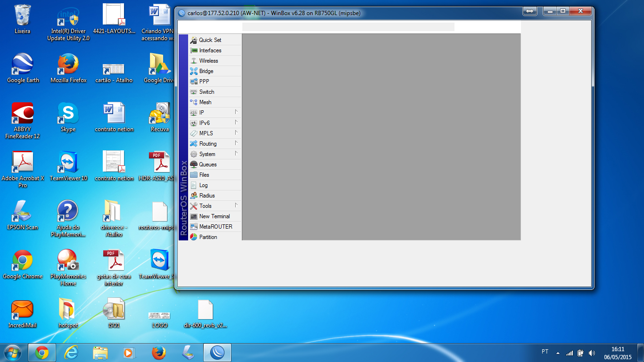Open the Bridge icon in WinBox sidebar
Screen dimensions: 644x362
(x=194, y=71)
